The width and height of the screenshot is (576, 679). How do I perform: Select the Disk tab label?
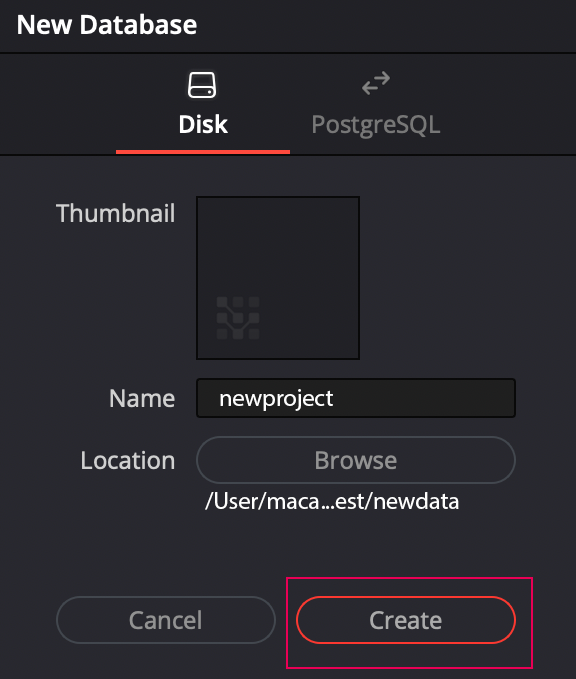point(203,125)
